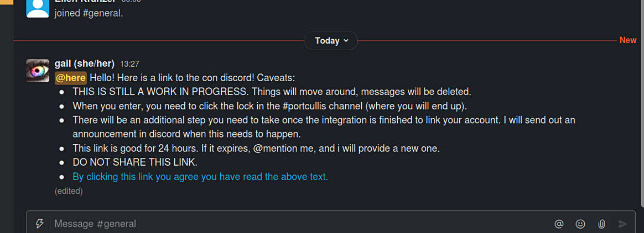Click gail (she/her) sender name
The width and height of the screenshot is (644, 233).
coord(84,63)
